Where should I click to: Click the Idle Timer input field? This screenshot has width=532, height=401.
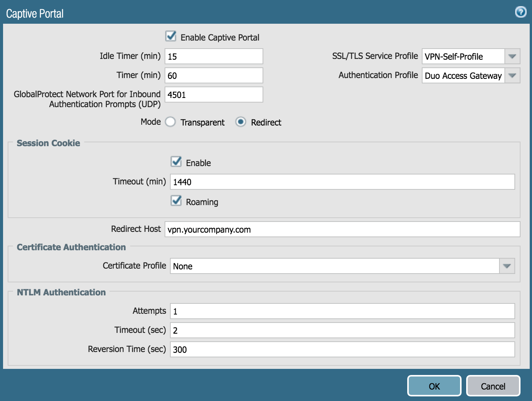pyautogui.click(x=213, y=56)
